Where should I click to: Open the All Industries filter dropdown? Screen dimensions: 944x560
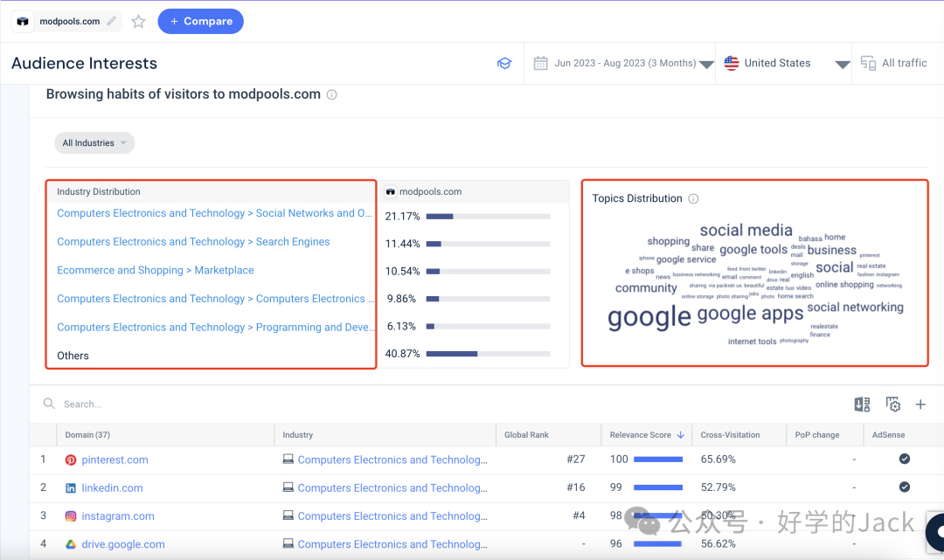94,142
